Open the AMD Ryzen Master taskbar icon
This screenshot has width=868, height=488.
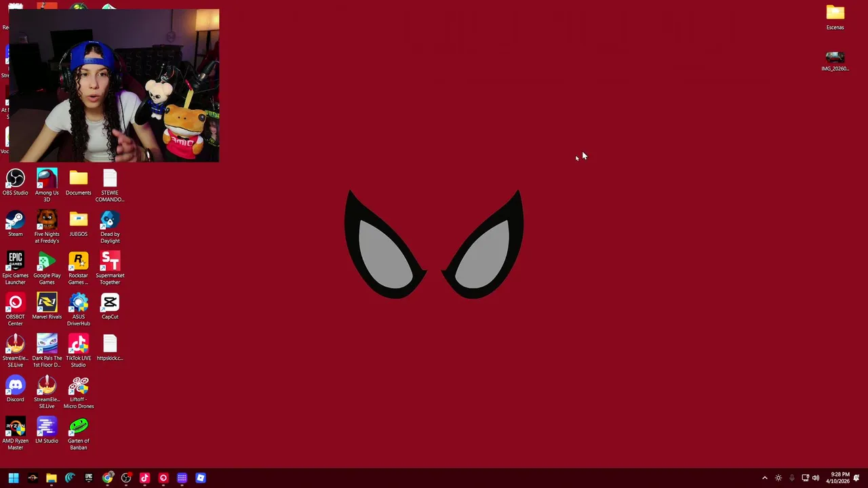pos(33,478)
